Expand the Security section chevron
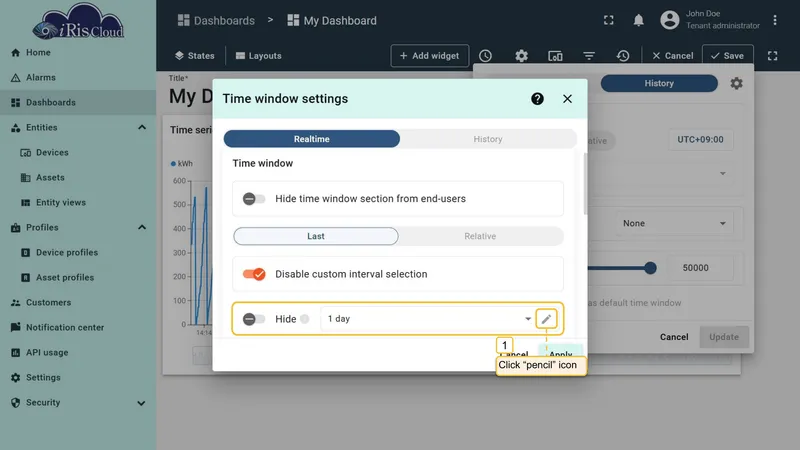The height and width of the screenshot is (450, 800). click(x=141, y=403)
